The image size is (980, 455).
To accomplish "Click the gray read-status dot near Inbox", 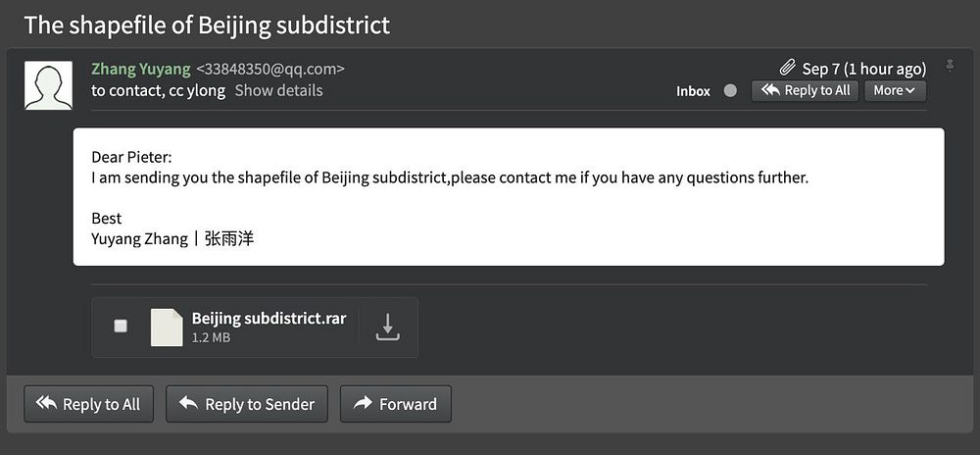I will tap(730, 91).
